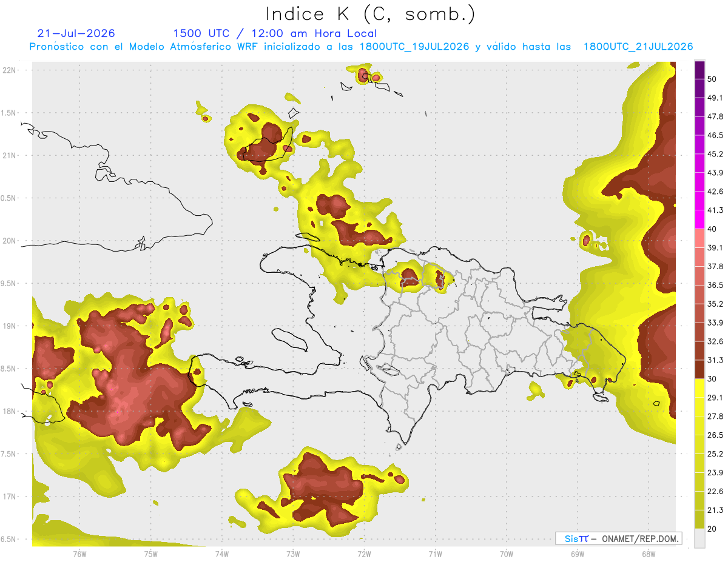Click the 17N latitude label
Viewport: 728px width, 562px height.
[x=10, y=497]
